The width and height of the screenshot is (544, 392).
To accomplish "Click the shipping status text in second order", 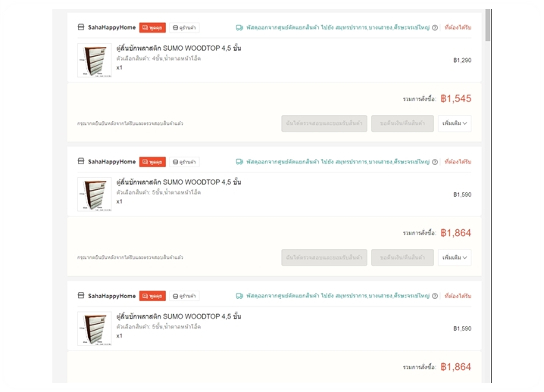I will tap(338, 161).
